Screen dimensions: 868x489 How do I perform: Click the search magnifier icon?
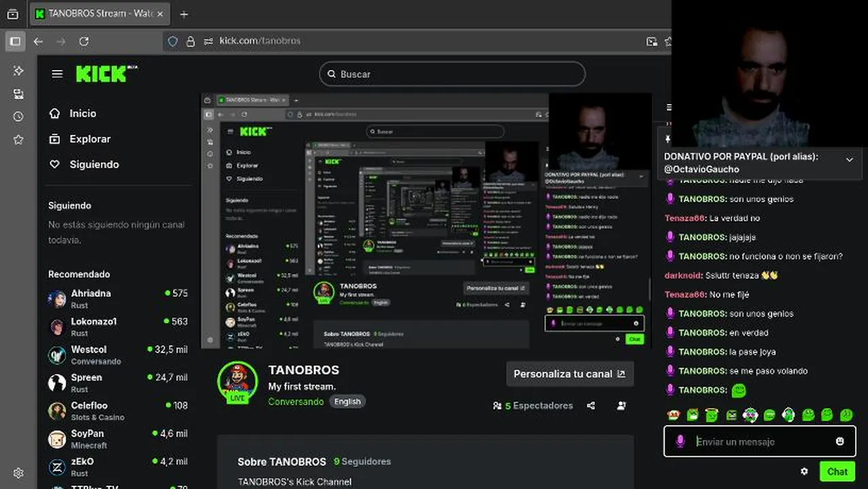click(331, 74)
